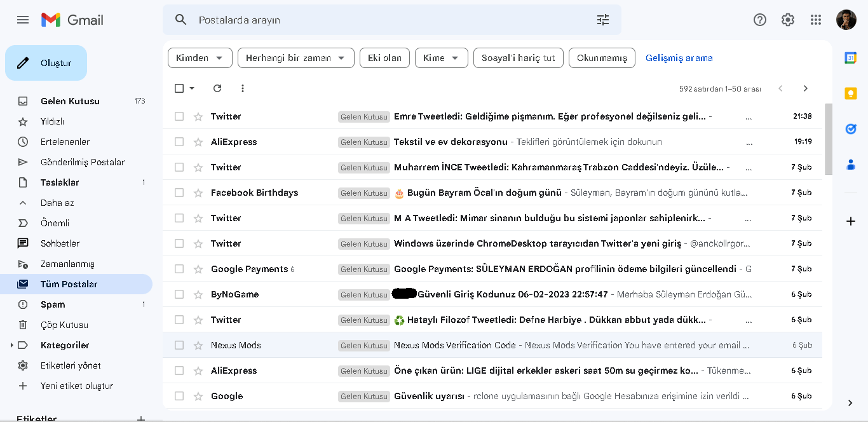Image resolution: width=868 pixels, height=422 pixels.
Task: Click the Gmail logo
Action: coord(72,20)
